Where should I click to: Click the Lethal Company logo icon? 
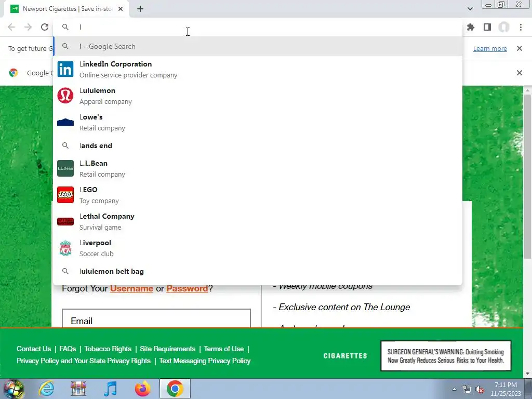pyautogui.click(x=65, y=221)
